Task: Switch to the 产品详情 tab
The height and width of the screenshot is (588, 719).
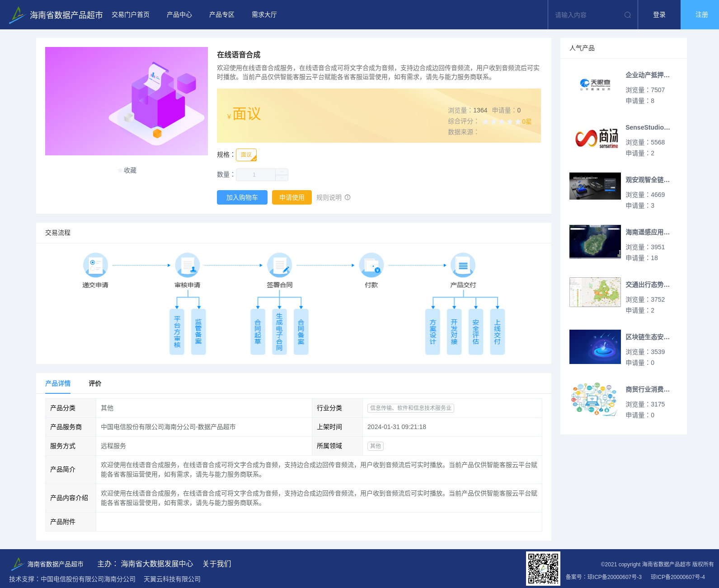Action: point(58,383)
